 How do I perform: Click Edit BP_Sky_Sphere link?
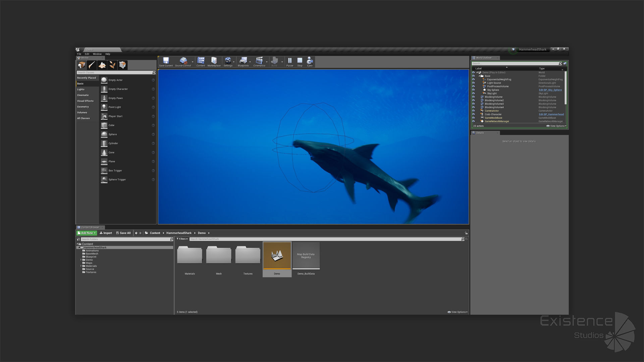click(550, 90)
